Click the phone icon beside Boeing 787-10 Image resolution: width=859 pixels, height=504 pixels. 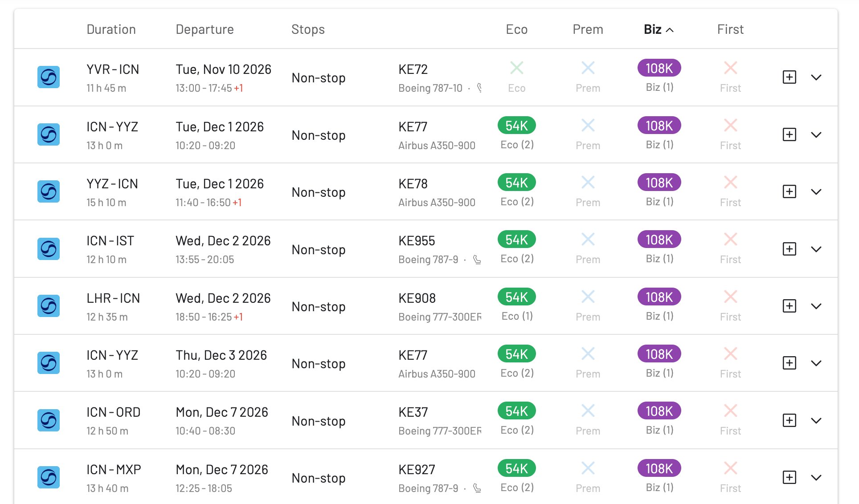(480, 88)
